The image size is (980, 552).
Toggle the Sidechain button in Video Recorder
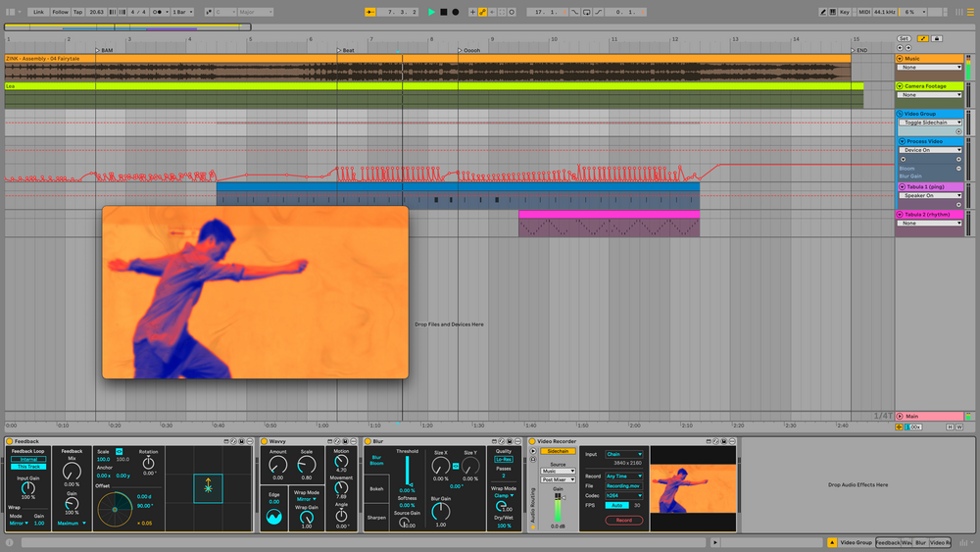pos(558,451)
